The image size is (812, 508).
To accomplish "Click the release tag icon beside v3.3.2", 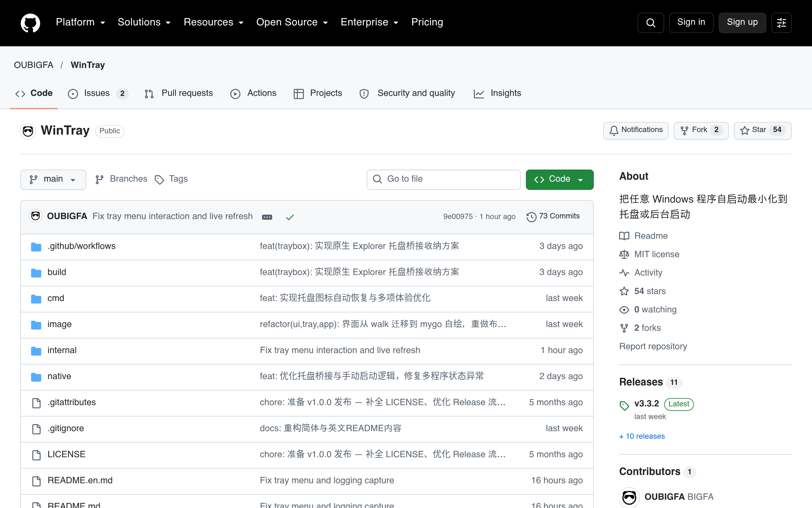I will pyautogui.click(x=624, y=406).
